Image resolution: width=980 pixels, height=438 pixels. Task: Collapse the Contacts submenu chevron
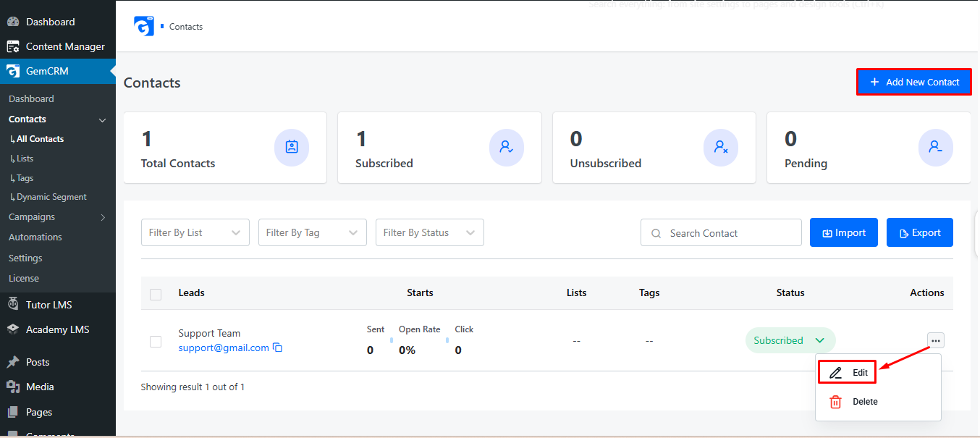(x=103, y=119)
